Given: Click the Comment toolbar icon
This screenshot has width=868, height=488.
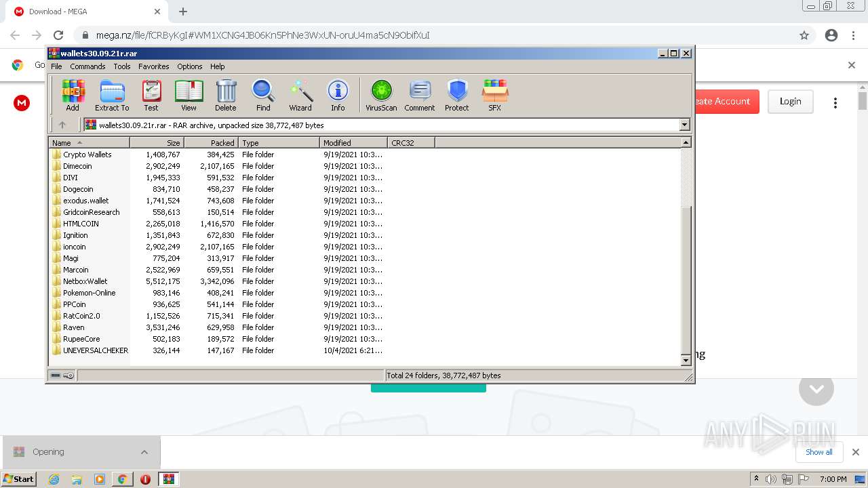Looking at the screenshot, I should (420, 96).
